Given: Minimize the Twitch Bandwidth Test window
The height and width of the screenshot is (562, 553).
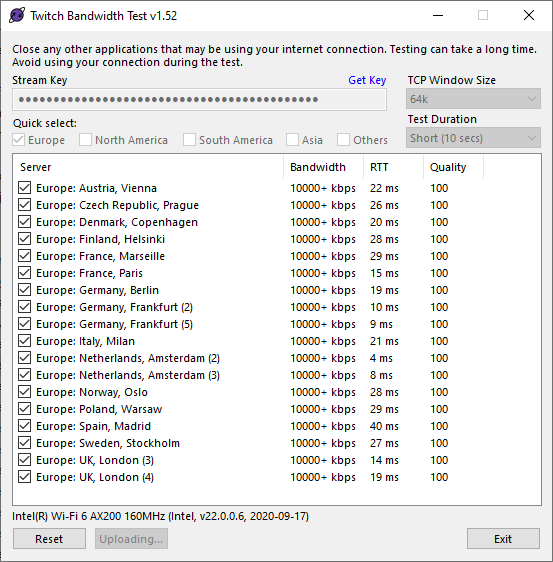Looking at the screenshot, I should click(438, 15).
